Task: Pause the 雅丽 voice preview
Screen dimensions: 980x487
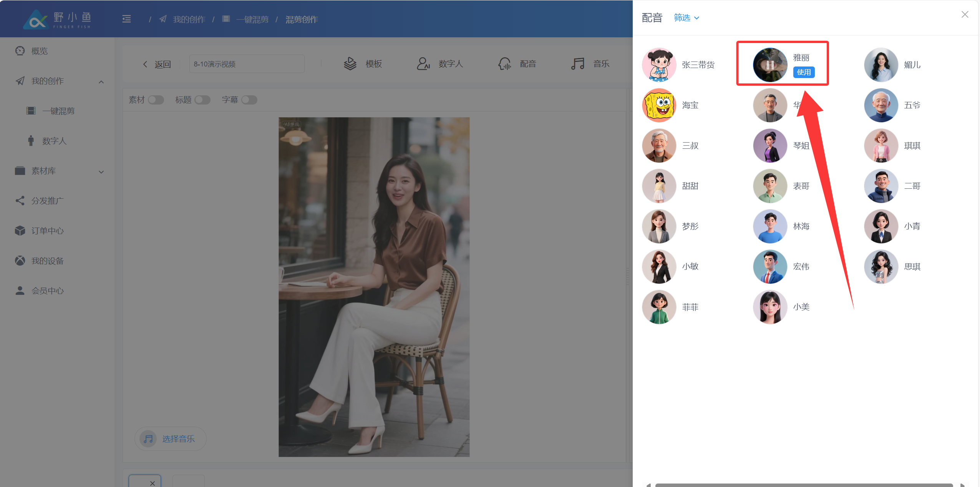Action: pyautogui.click(x=770, y=65)
